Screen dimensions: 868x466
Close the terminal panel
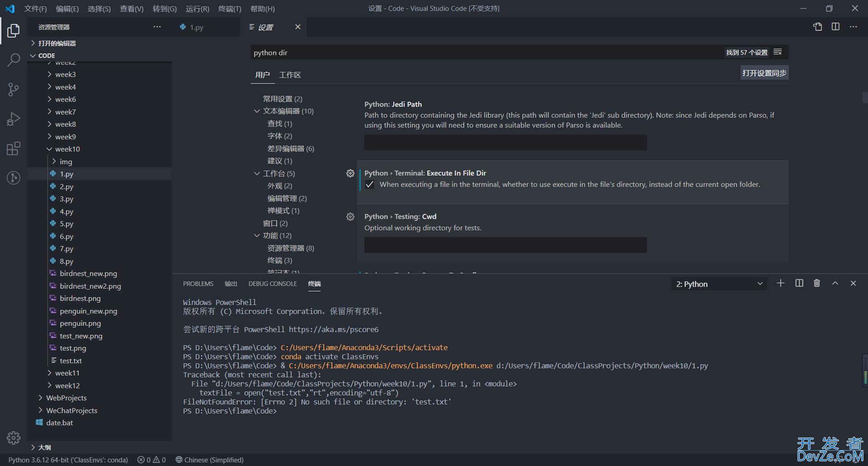tap(853, 283)
